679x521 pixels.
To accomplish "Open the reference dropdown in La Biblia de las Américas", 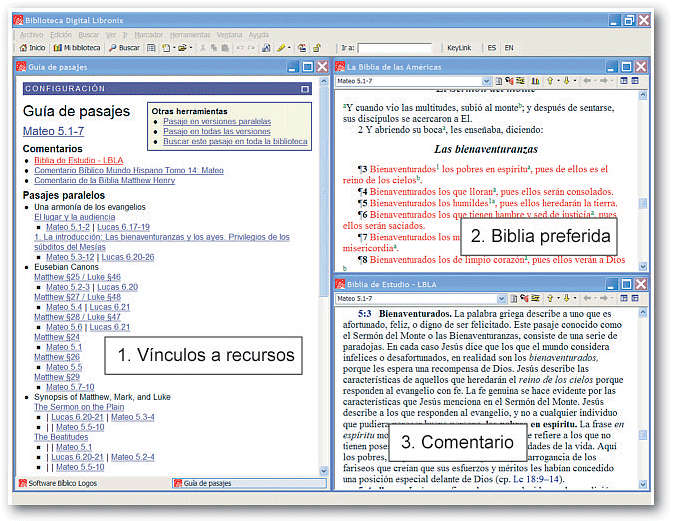I will click(x=486, y=81).
